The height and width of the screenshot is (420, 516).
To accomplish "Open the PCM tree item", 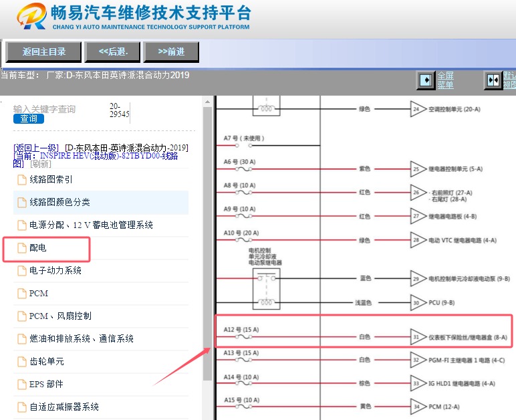I will 39,293.
